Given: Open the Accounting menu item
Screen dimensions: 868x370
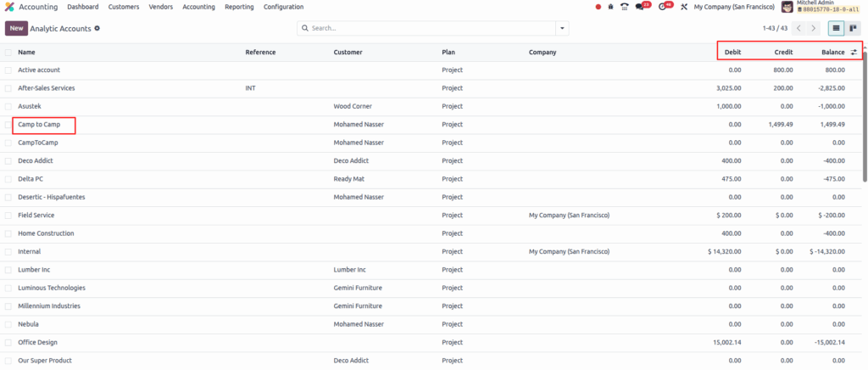Looking at the screenshot, I should click(x=198, y=7).
